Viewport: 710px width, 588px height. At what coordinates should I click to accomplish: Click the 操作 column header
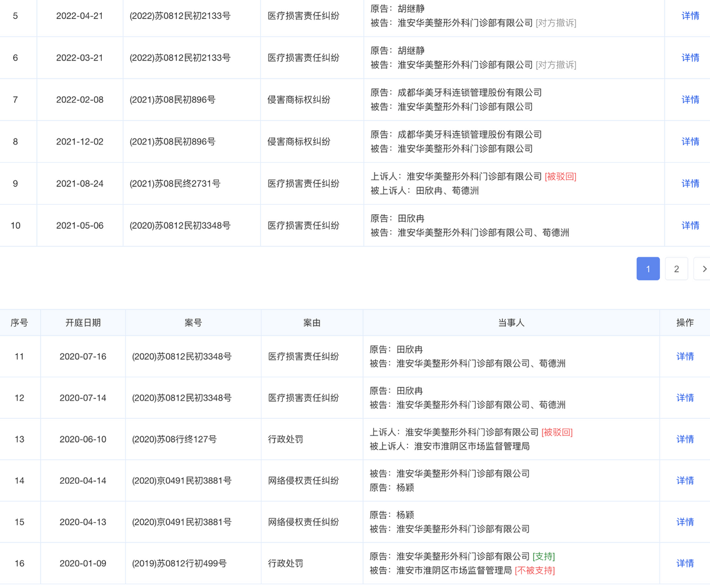click(685, 322)
